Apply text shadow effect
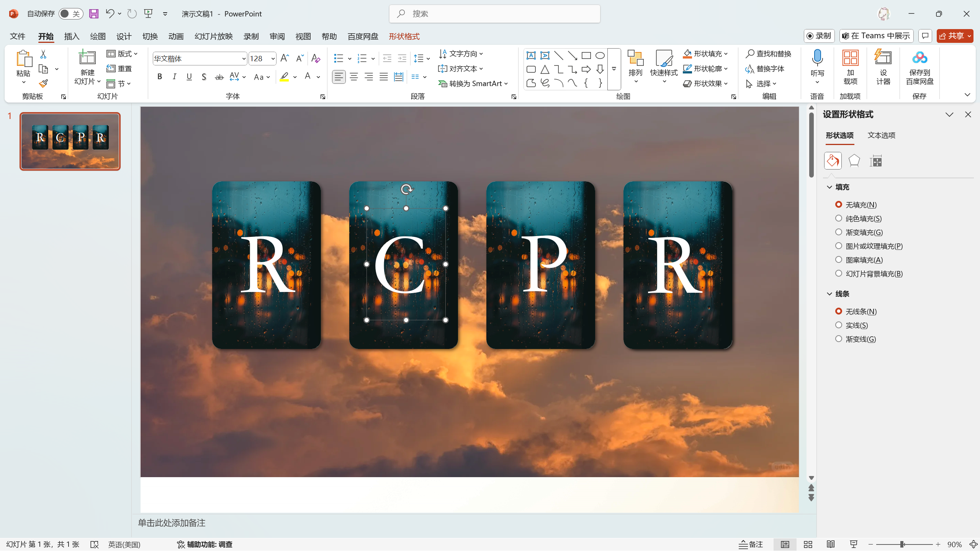 [204, 77]
